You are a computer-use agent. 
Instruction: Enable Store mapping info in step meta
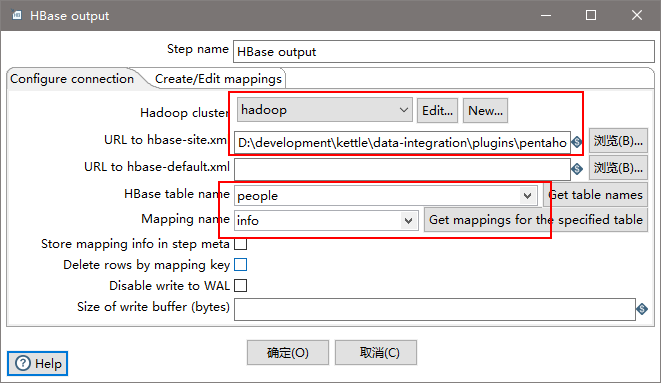click(x=240, y=244)
